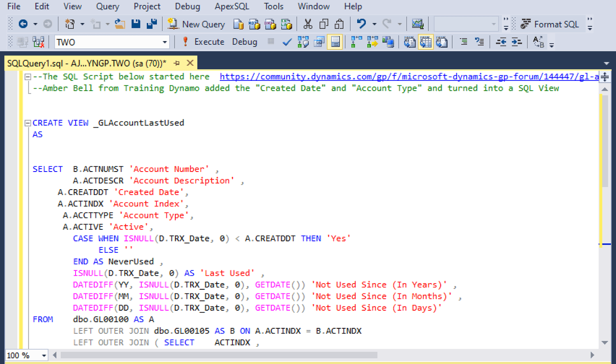Screen dimensions: 616x364
Task: Expand the first comment code region
Action: click(27, 76)
